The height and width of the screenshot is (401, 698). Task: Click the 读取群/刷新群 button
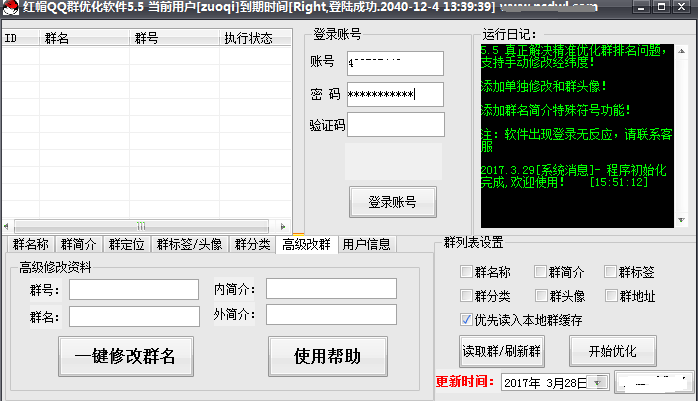[x=502, y=351]
